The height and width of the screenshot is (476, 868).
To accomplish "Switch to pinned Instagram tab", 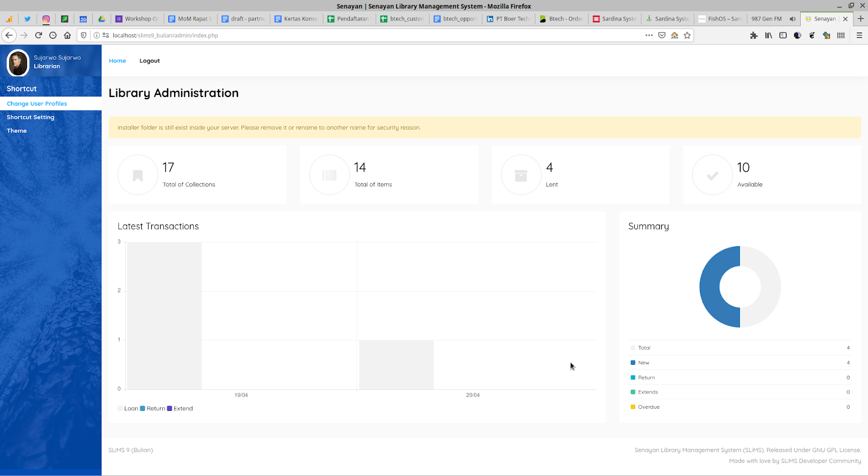I will coord(46,18).
